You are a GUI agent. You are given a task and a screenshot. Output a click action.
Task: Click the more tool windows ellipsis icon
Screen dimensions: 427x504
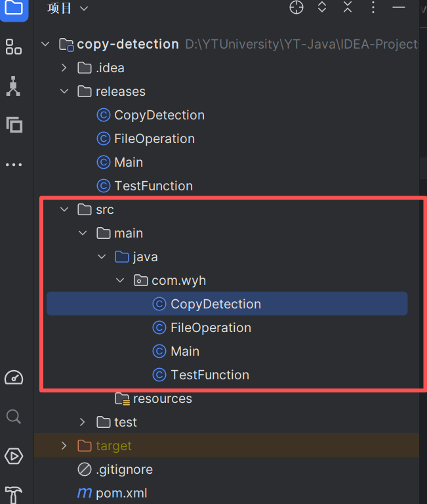[14, 165]
